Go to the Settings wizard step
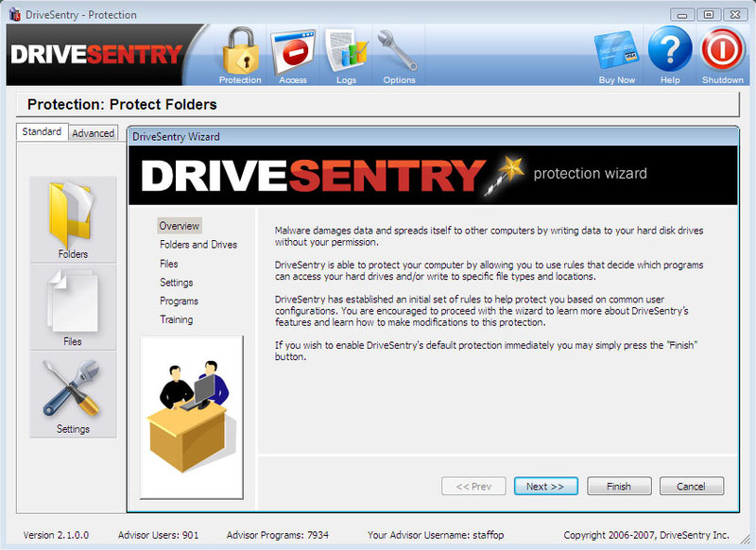Screen dimensions: 756x550 (x=176, y=283)
